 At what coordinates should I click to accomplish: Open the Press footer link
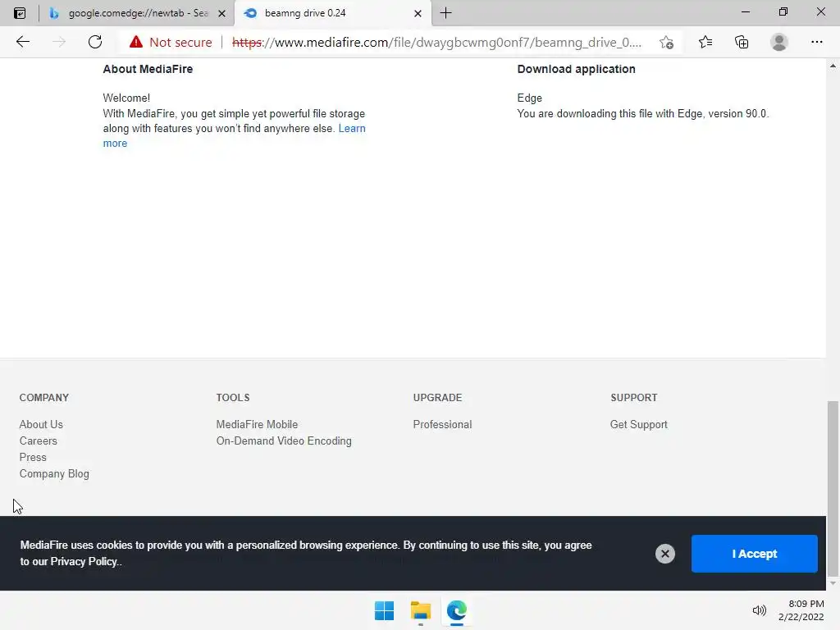33,458
